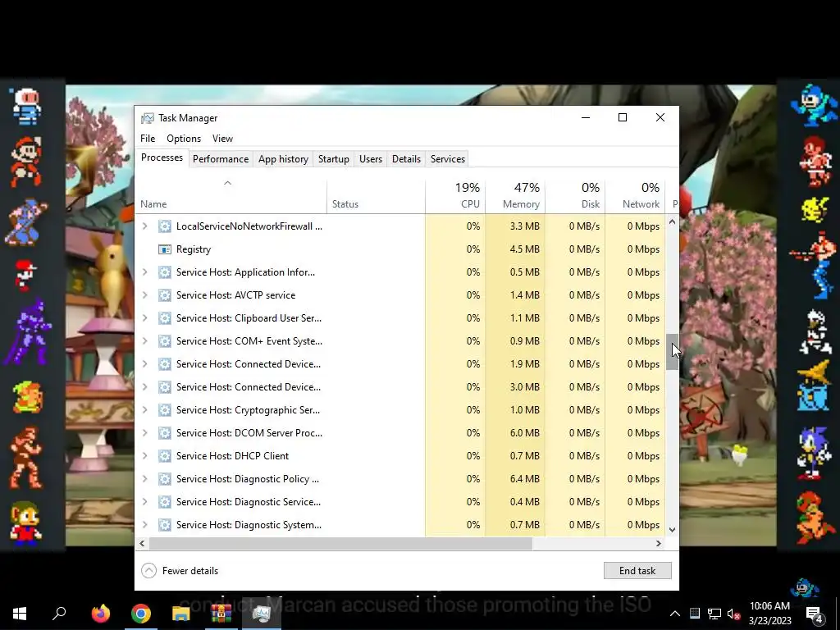Viewport: 840px width, 630px height.
Task: Expand Service Host: AVCTP service group
Action: click(144, 295)
